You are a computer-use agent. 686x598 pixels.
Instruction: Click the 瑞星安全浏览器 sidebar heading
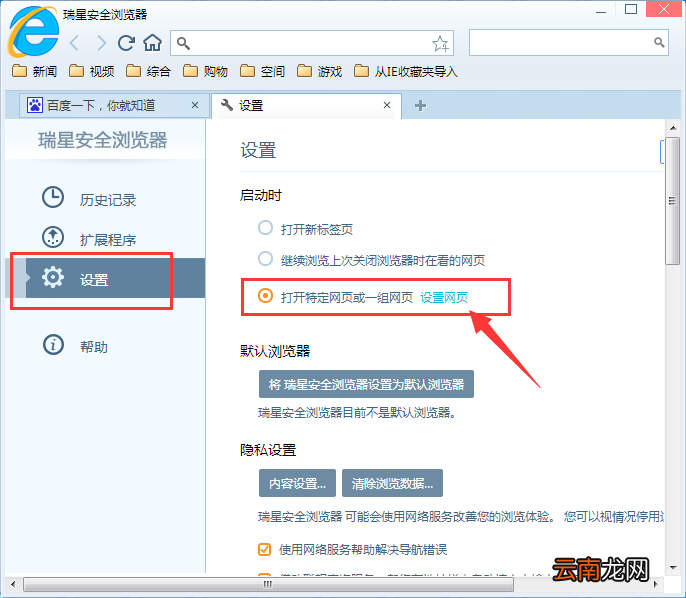tap(102, 140)
